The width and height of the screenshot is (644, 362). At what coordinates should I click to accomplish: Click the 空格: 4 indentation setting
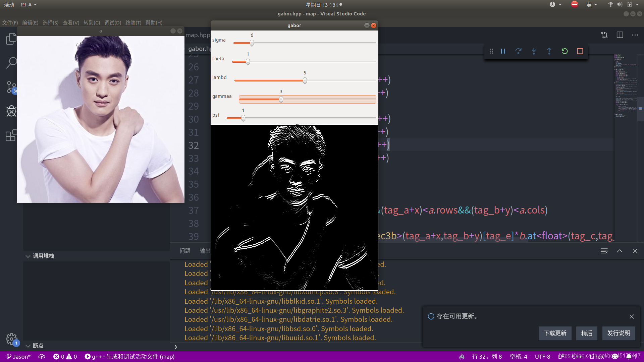click(518, 357)
